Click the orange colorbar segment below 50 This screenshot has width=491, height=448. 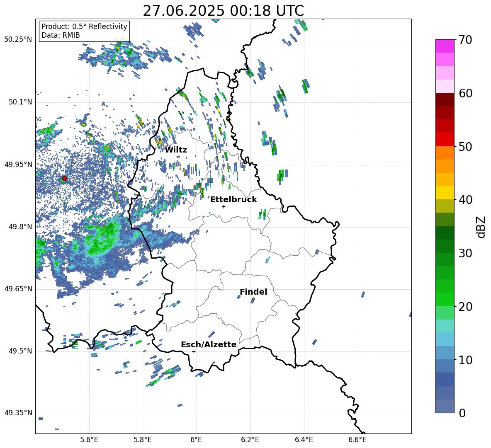445,153
